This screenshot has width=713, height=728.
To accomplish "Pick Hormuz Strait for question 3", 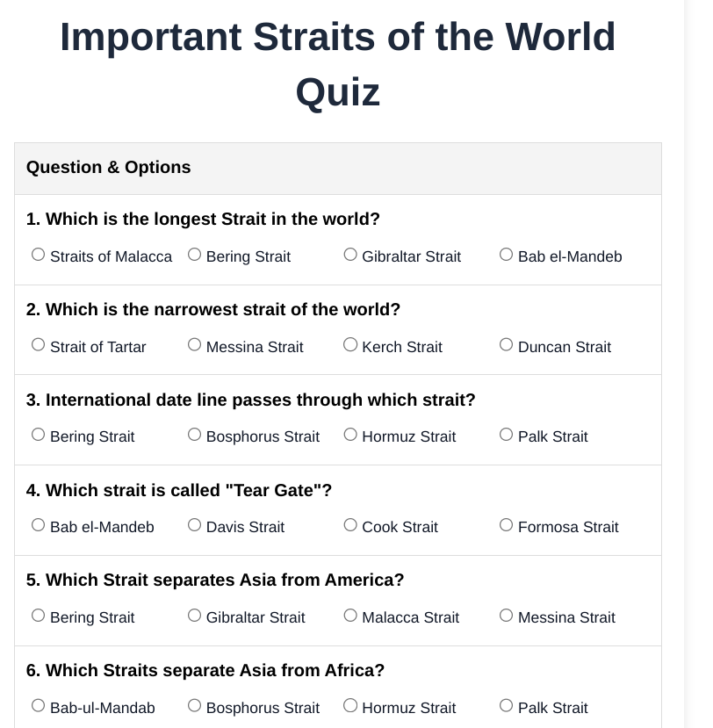I will click(350, 435).
